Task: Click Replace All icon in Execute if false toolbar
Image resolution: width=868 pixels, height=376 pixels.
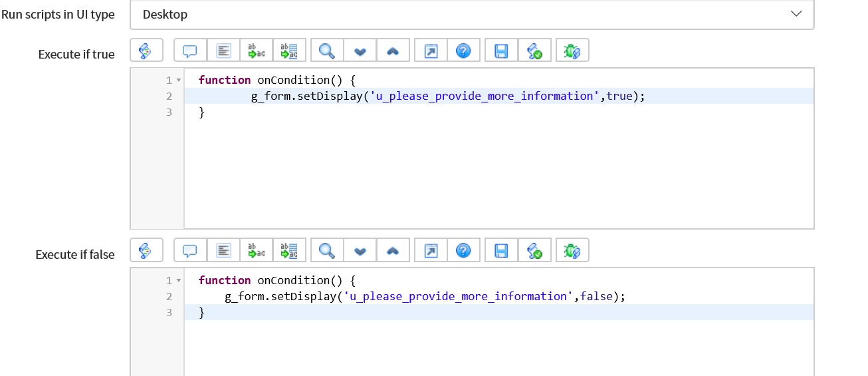Action: pyautogui.click(x=290, y=250)
